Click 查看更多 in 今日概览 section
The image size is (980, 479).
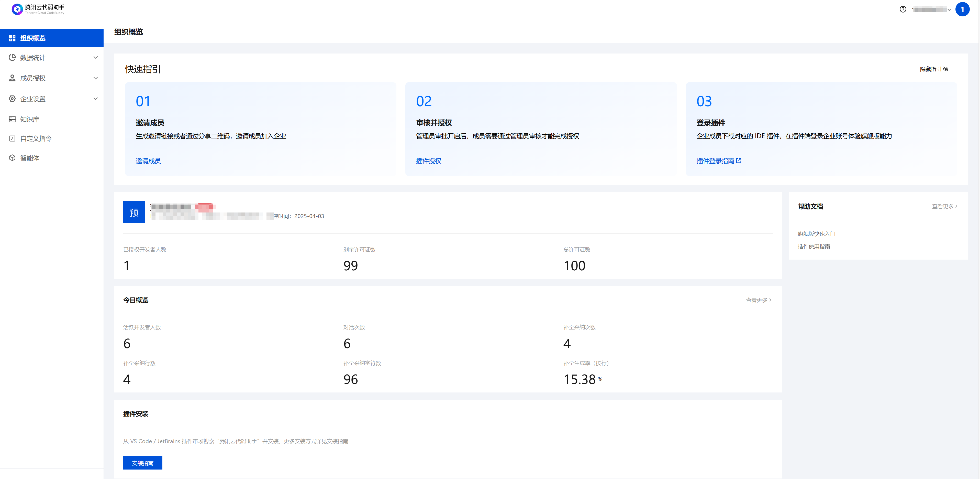[758, 300]
